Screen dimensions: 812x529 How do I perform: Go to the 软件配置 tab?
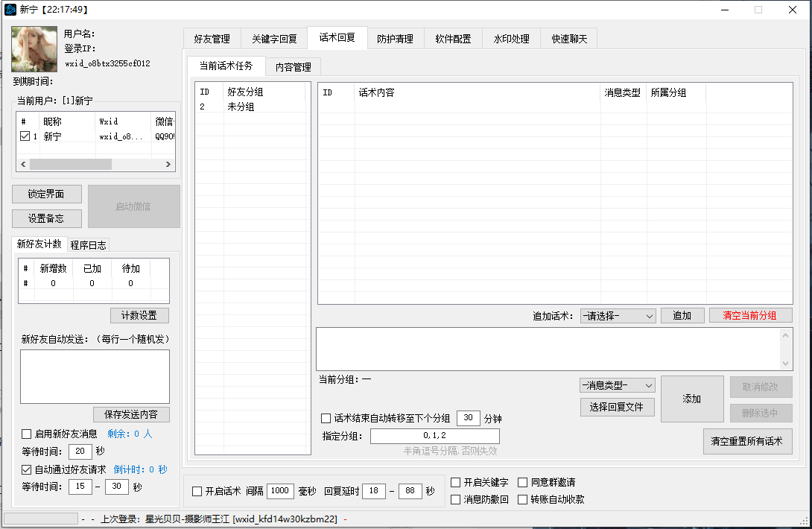tap(453, 39)
